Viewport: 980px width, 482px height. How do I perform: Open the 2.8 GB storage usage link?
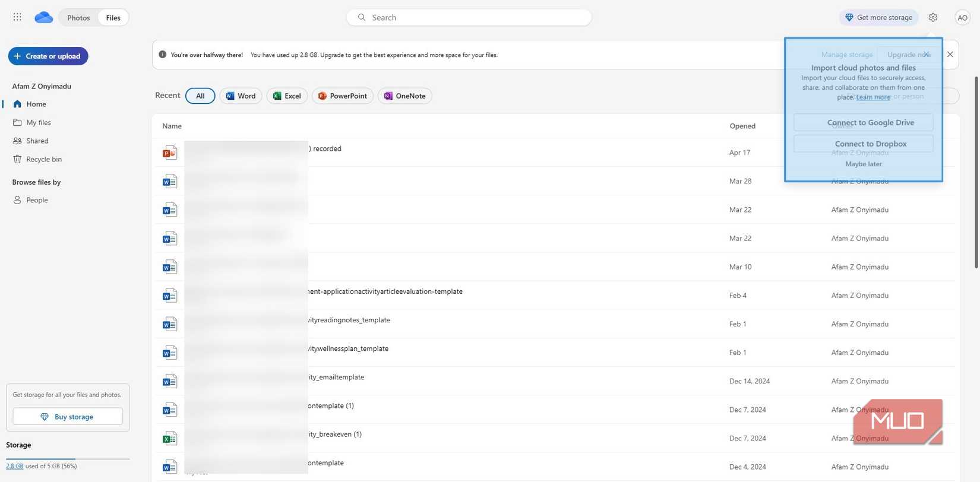click(15, 466)
